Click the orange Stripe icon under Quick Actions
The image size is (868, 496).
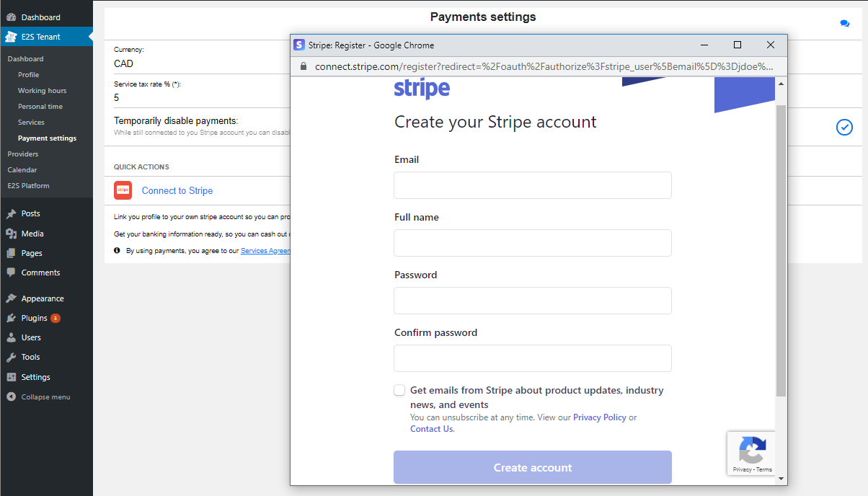(123, 190)
